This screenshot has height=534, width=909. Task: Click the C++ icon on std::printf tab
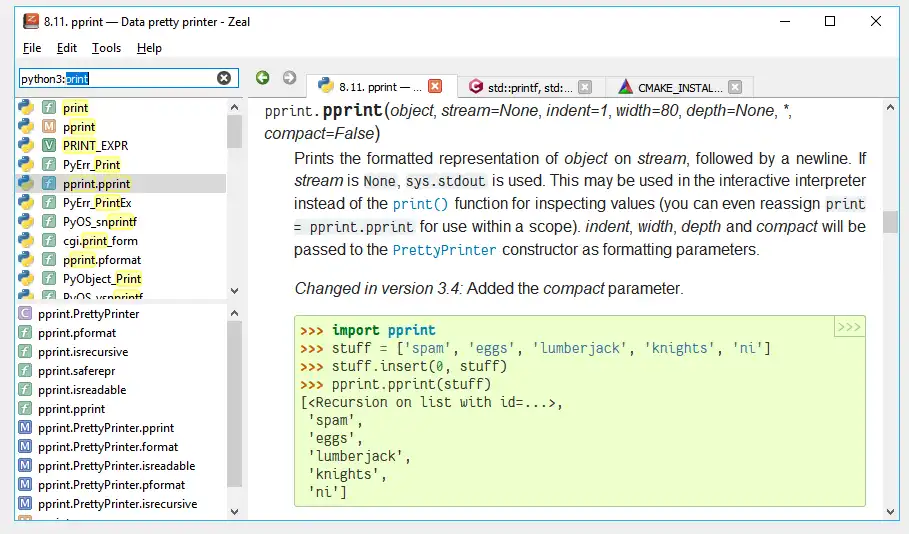click(x=476, y=86)
